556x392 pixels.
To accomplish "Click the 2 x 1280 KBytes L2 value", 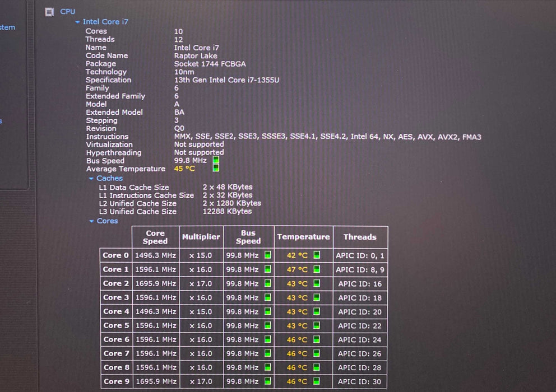I will (232, 203).
